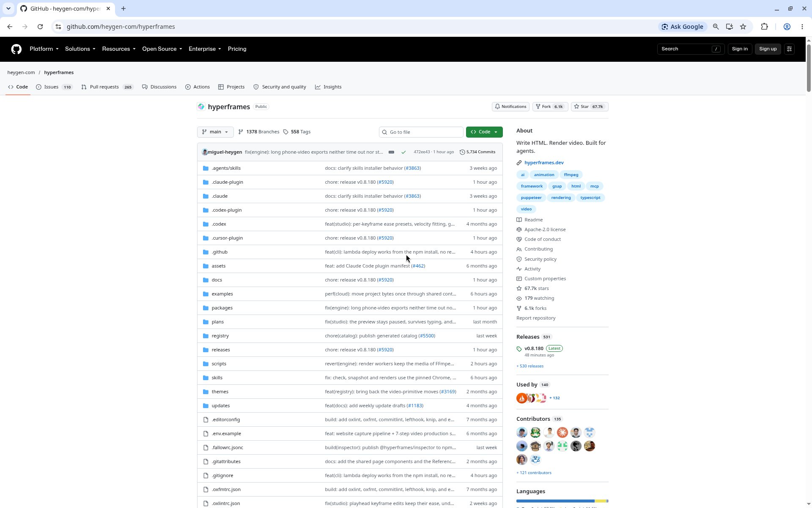Open the v0.8.180 latest release

pos(534,348)
